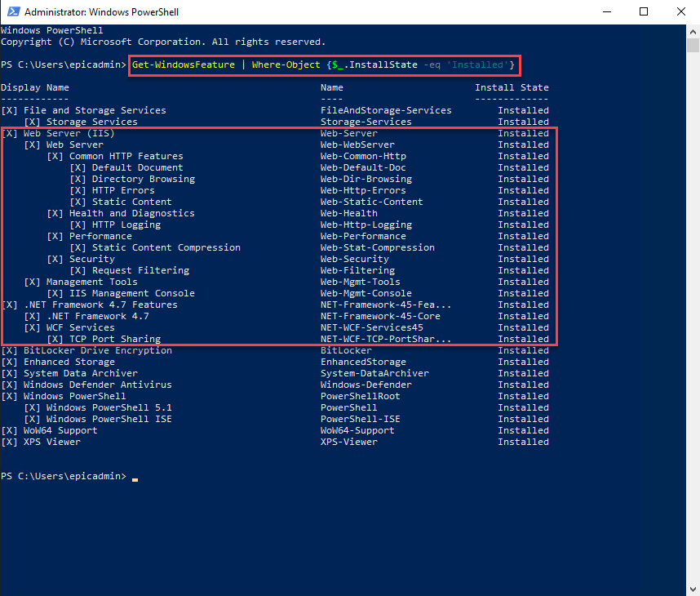This screenshot has width=700, height=596.
Task: Click the 'HTTP Logging' display name
Action: (126, 225)
